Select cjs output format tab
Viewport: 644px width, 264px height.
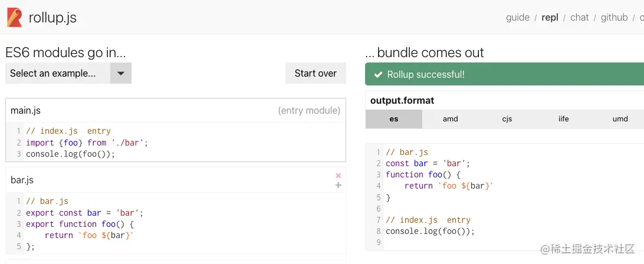point(507,119)
